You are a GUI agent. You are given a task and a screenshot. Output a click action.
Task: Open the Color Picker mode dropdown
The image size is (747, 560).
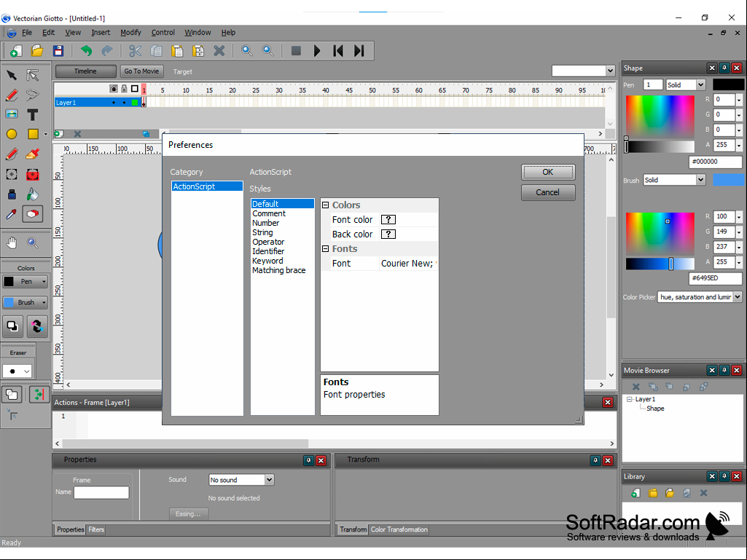point(738,296)
